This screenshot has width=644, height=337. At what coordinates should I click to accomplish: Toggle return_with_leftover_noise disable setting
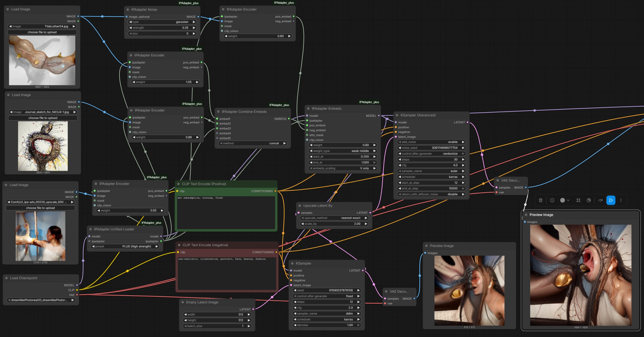[x=431, y=194]
